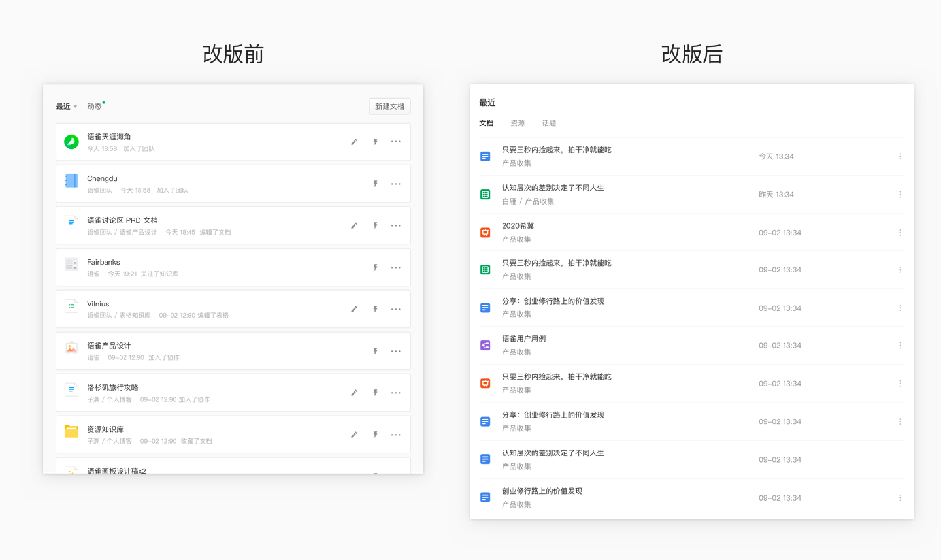Click the lightning bolt for 洛杉矶旅行攻略
941x560 pixels.
[x=376, y=393]
